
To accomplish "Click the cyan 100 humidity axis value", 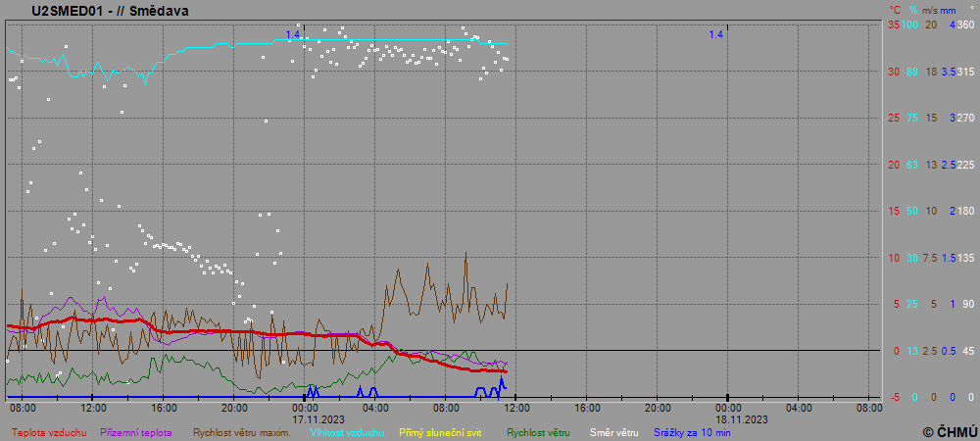I will (910, 24).
